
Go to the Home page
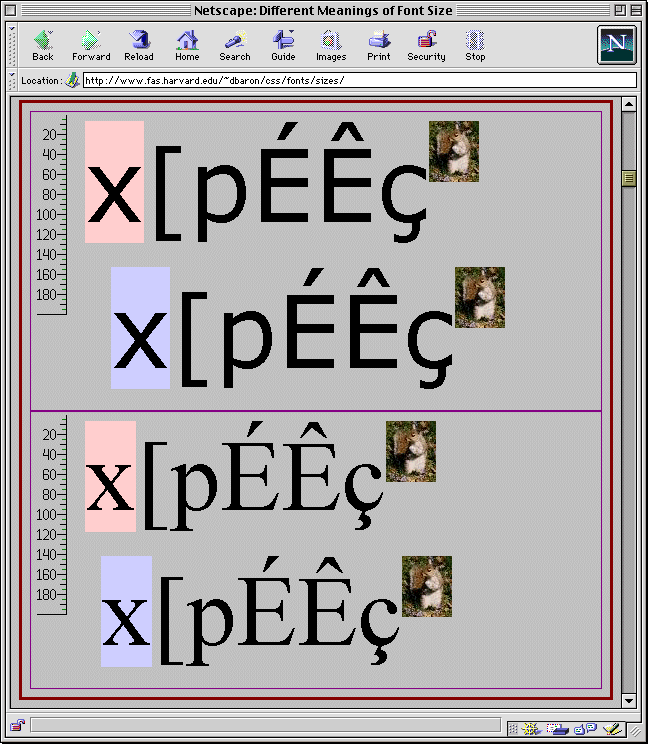(x=187, y=45)
